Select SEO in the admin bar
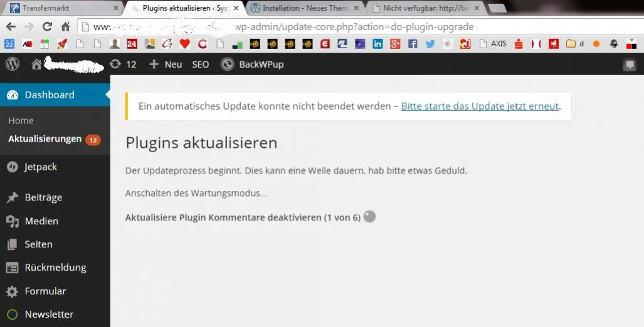644x327 pixels. coord(201,65)
